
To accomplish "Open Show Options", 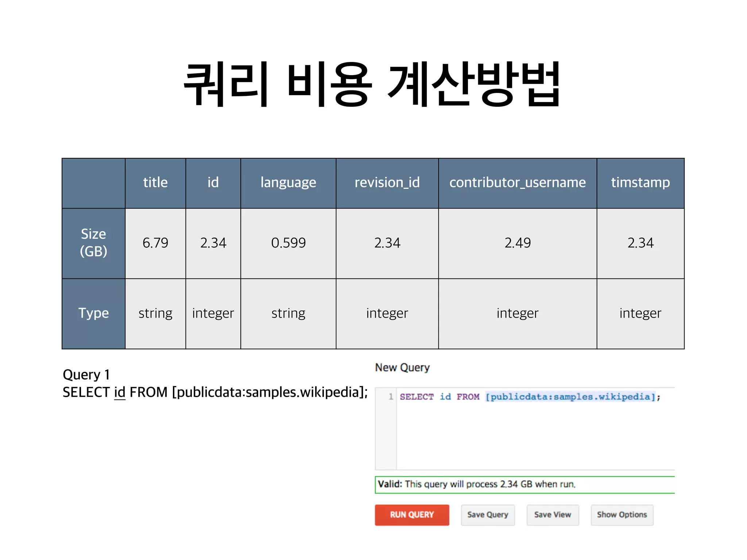I will (622, 515).
